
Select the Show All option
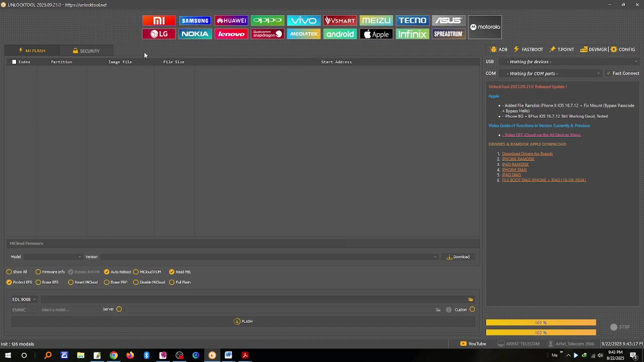coord(17,272)
